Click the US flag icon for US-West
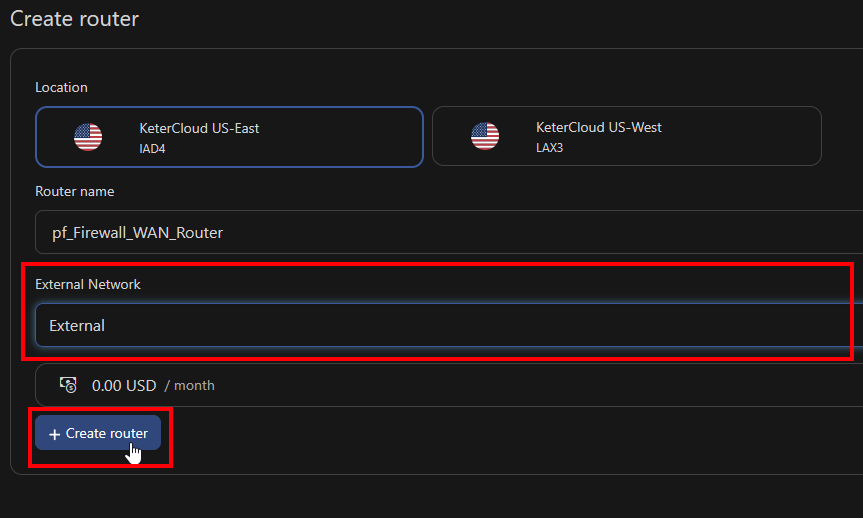Viewport: 863px width, 518px height. (x=485, y=136)
